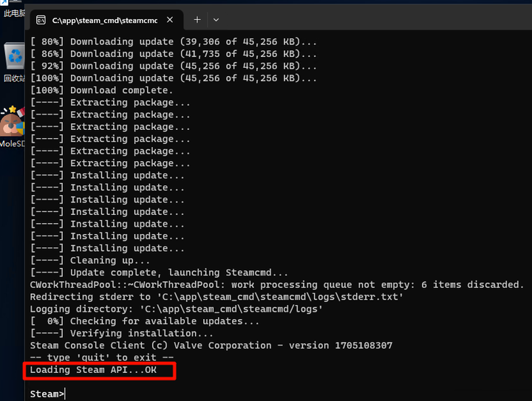This screenshot has width=532, height=401.
Task: Click the "-- type 'quit' to exit --" line
Action: 102,357
